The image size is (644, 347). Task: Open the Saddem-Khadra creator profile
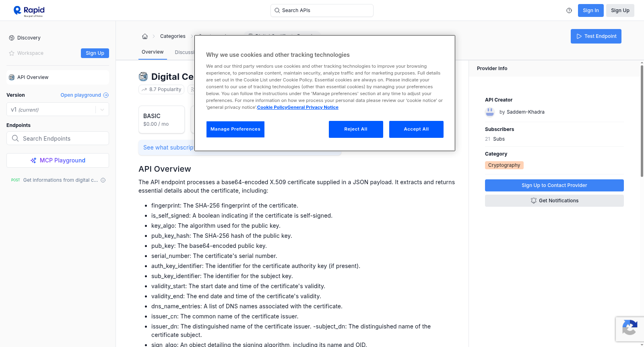coord(525,112)
